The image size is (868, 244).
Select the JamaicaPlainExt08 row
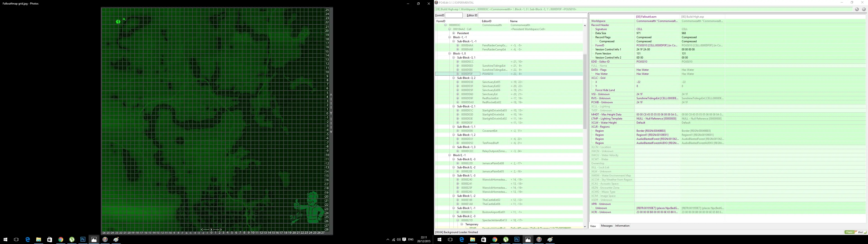(x=509, y=163)
